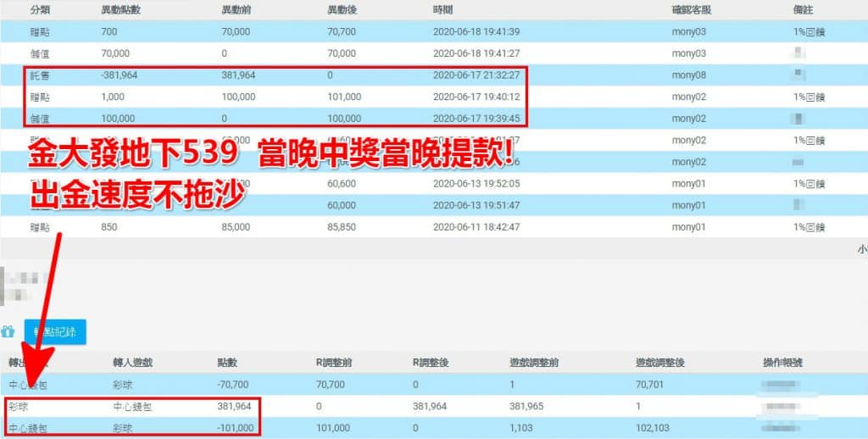This screenshot has height=439, width=868.
Task: Click the 101,000 value in the 異動後 column
Action: 344,97
